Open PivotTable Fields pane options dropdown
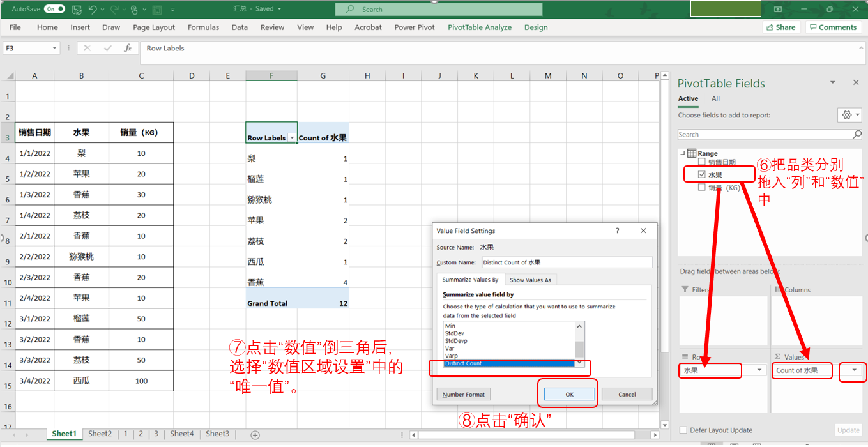The height and width of the screenshot is (447, 868). click(832, 82)
